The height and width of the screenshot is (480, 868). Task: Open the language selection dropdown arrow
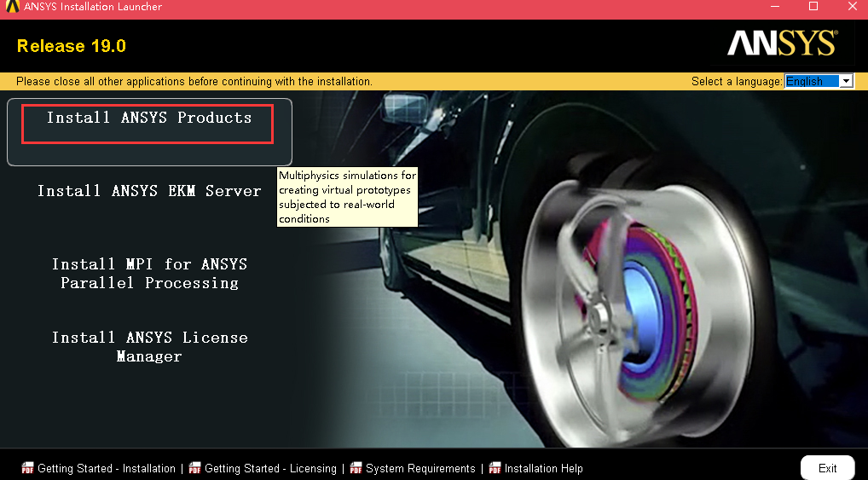pos(846,81)
